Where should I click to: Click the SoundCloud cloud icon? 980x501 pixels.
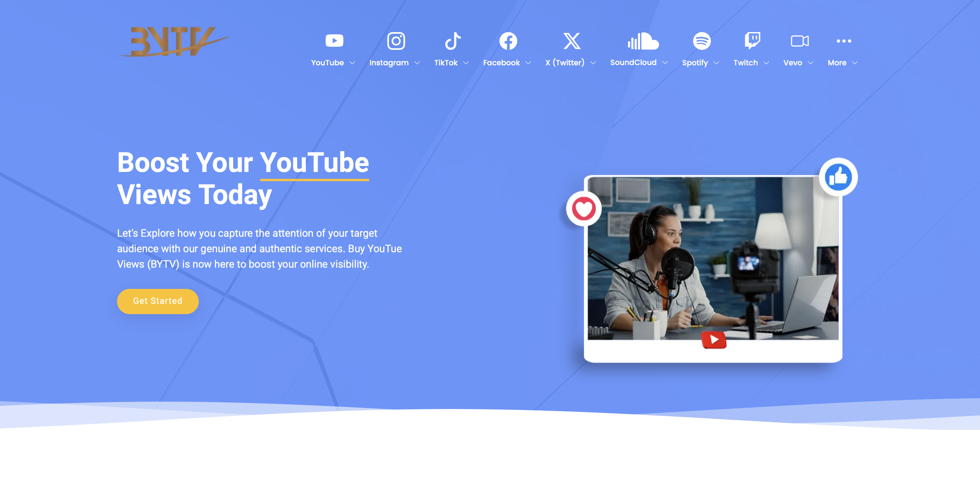point(643,41)
